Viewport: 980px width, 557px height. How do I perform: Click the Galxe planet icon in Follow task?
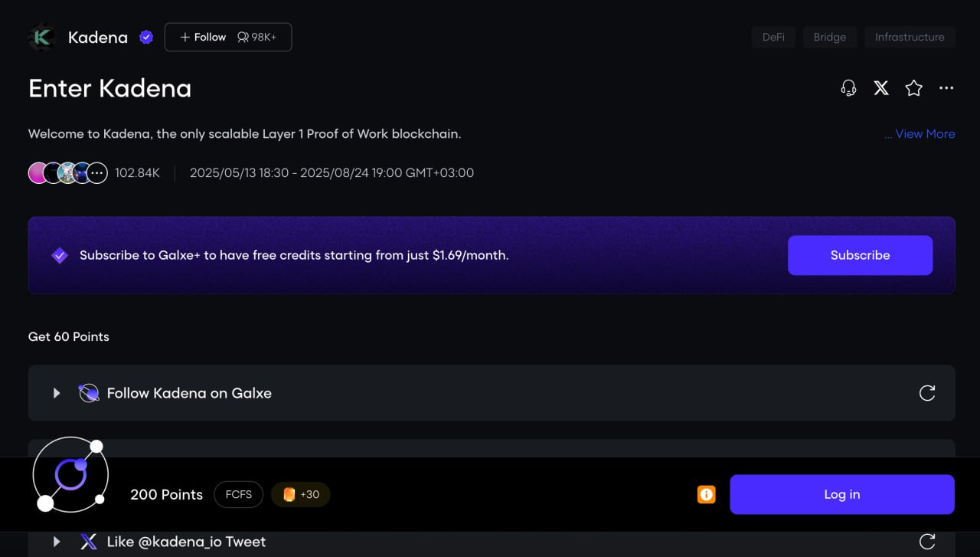[89, 393]
